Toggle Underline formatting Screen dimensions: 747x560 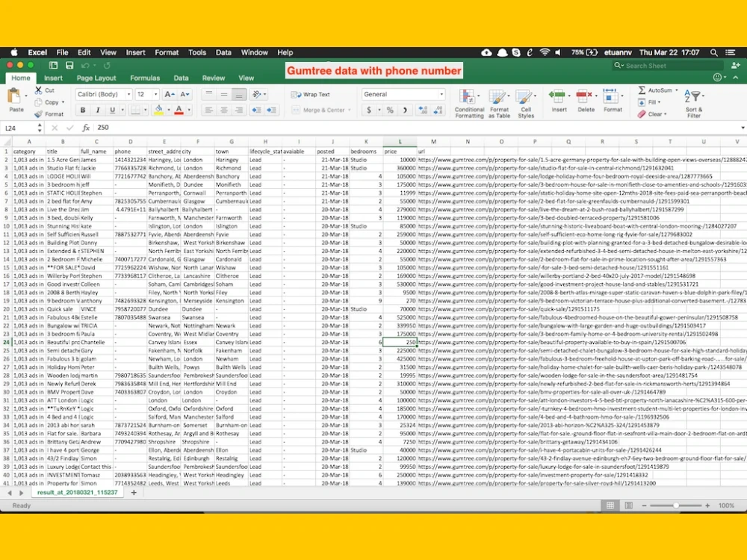[113, 110]
